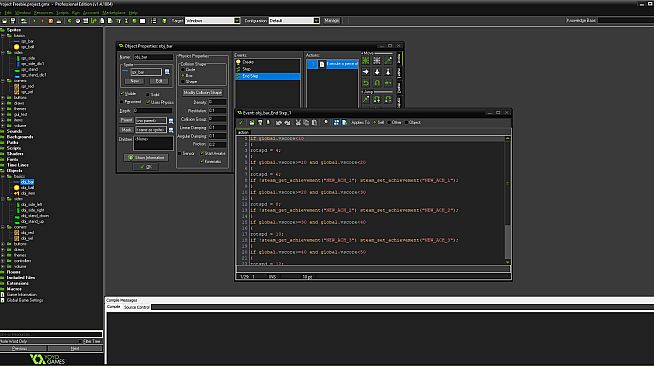Image resolution: width=654 pixels, height=366 pixels.
Task: Open the Scripts menu
Action: (x=62, y=13)
